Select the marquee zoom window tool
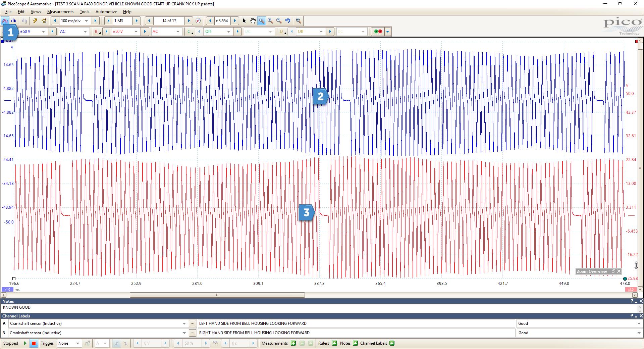Viewport: 644px width, 349px height. 262,21
